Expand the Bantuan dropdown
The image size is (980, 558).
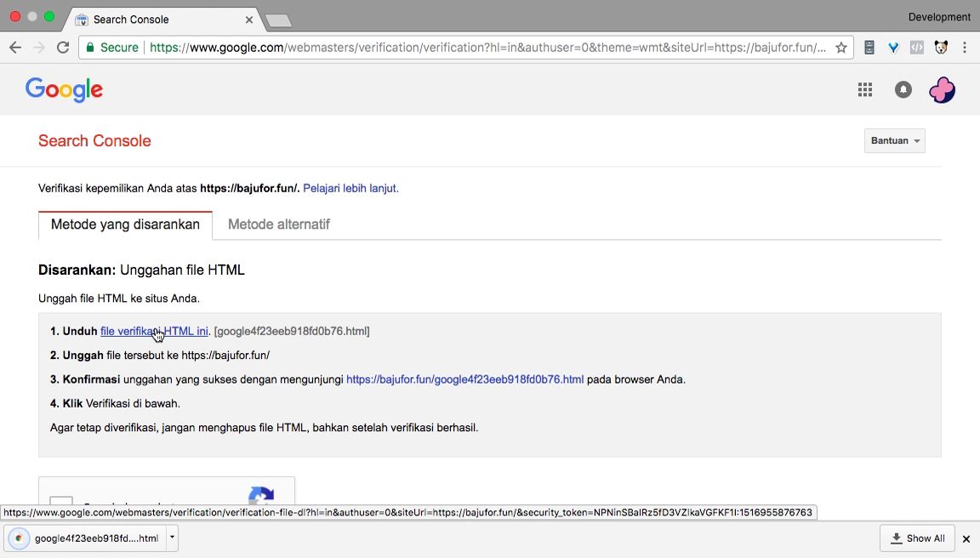click(x=894, y=140)
